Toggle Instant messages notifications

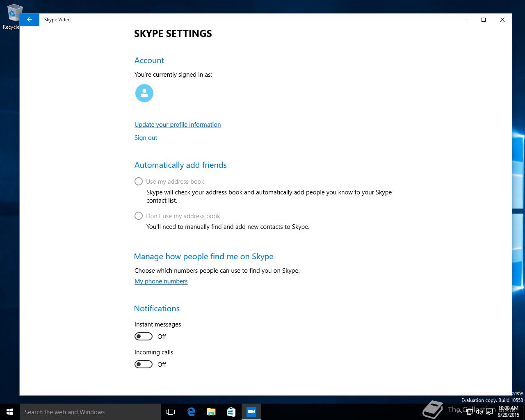click(x=144, y=336)
